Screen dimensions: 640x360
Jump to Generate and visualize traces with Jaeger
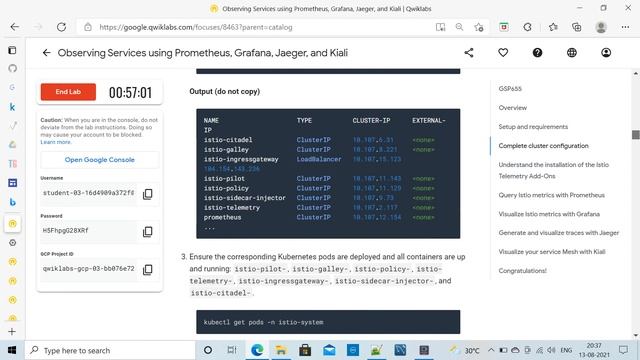(559, 233)
